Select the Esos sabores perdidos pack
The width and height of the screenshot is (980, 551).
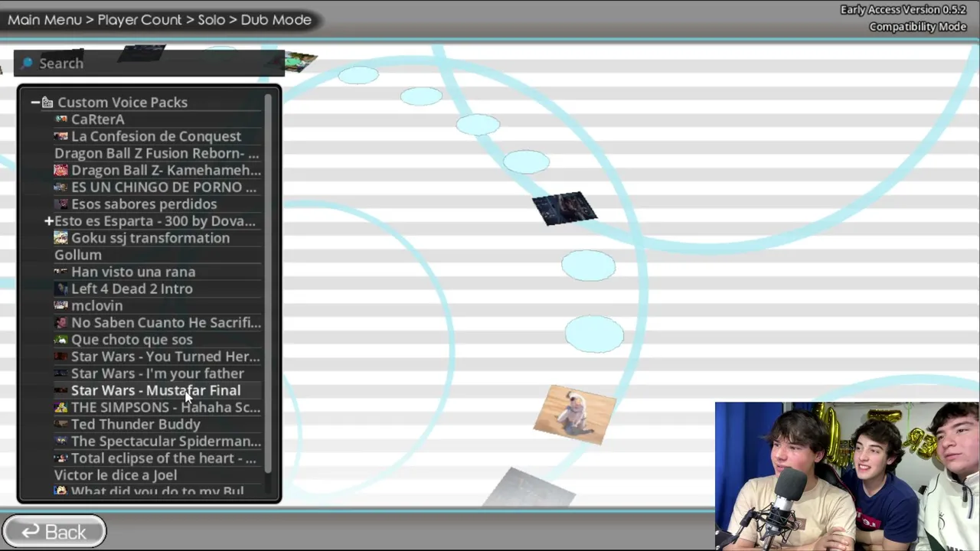click(144, 204)
